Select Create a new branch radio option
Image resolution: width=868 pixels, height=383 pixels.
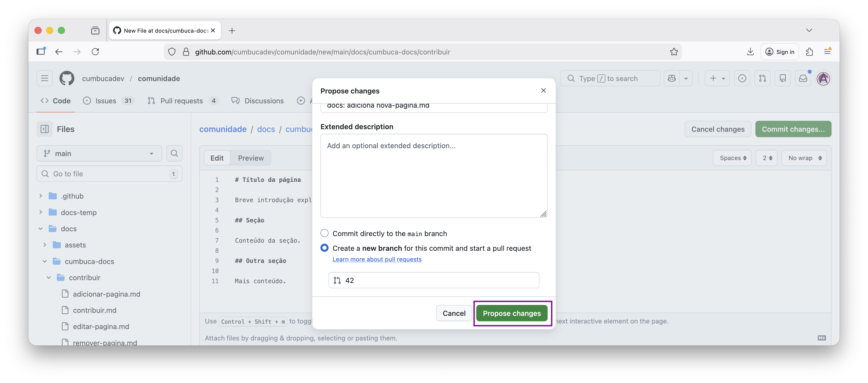324,248
